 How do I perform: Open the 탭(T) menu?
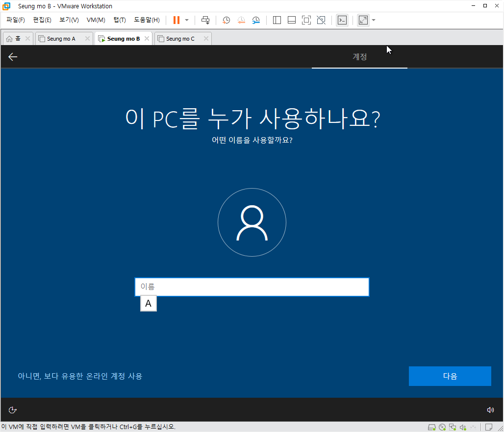120,20
